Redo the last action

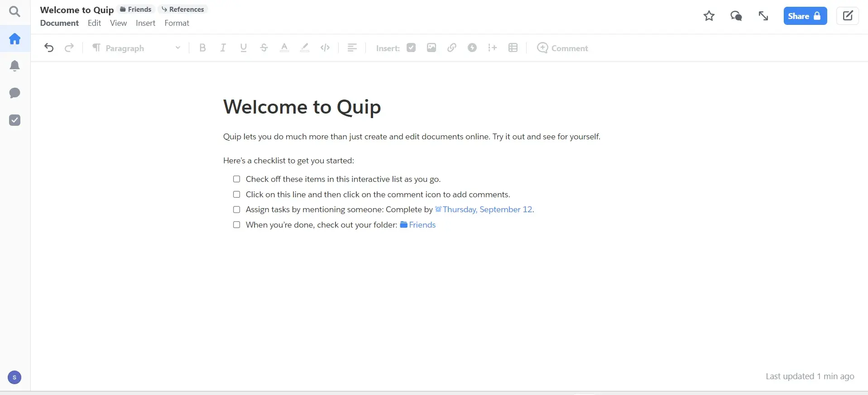[69, 48]
